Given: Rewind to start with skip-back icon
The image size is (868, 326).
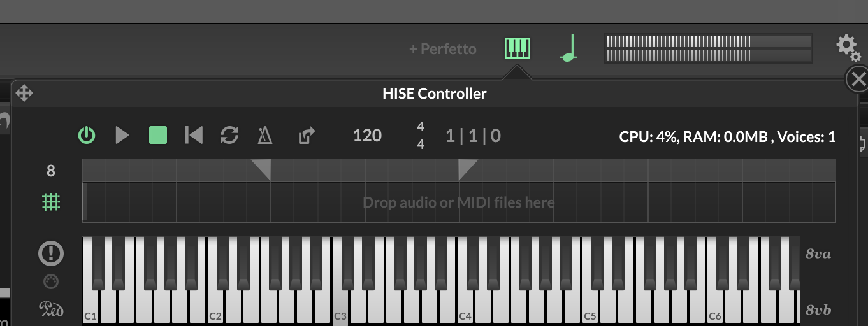Looking at the screenshot, I should click(194, 135).
